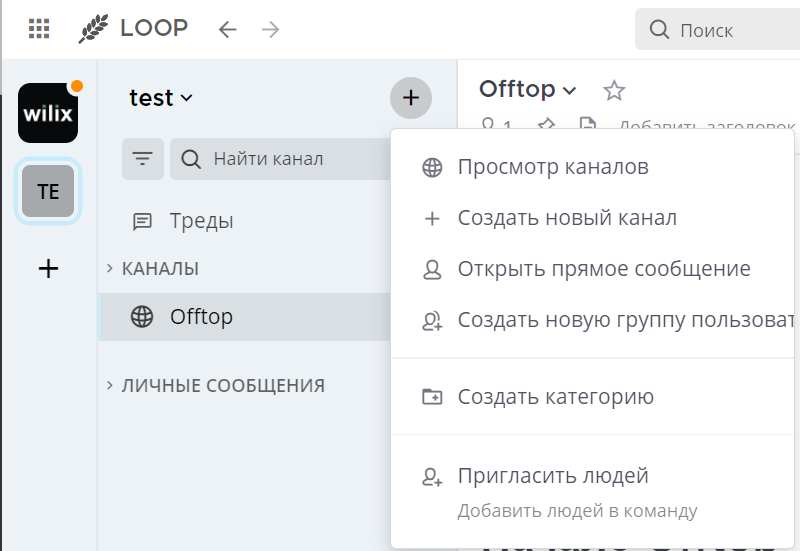Open the Offtop channel header dropdown
Image resolution: width=800 pixels, height=551 pixels.
point(528,89)
